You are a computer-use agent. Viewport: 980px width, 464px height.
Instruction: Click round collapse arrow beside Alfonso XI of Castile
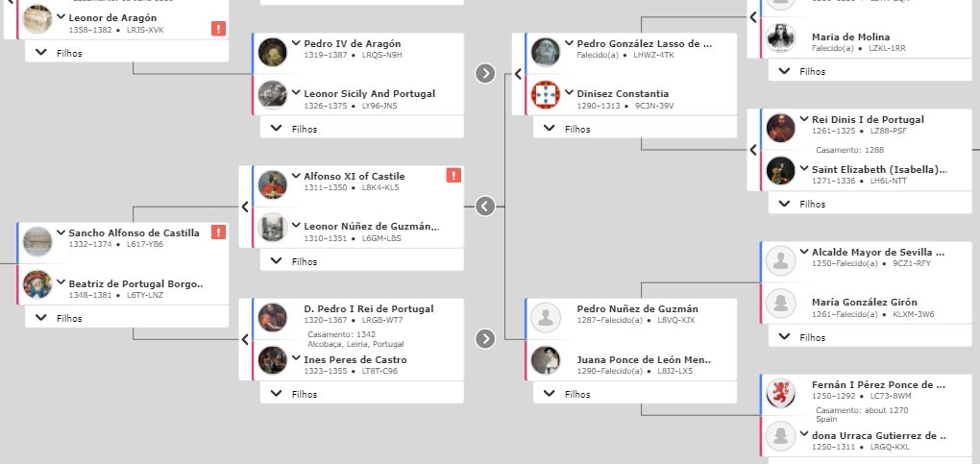point(485,206)
